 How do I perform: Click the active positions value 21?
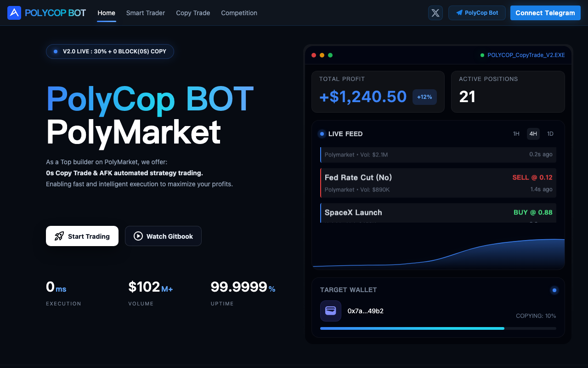click(467, 97)
